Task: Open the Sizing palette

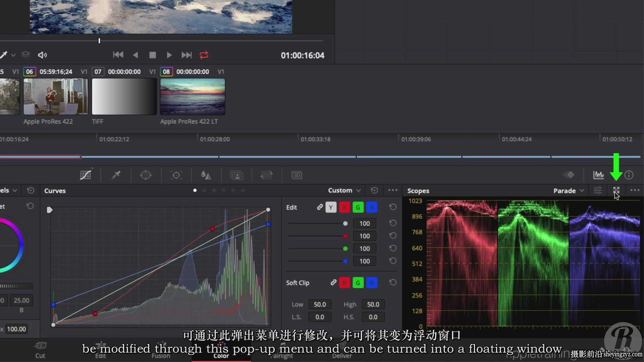Action: (267, 175)
